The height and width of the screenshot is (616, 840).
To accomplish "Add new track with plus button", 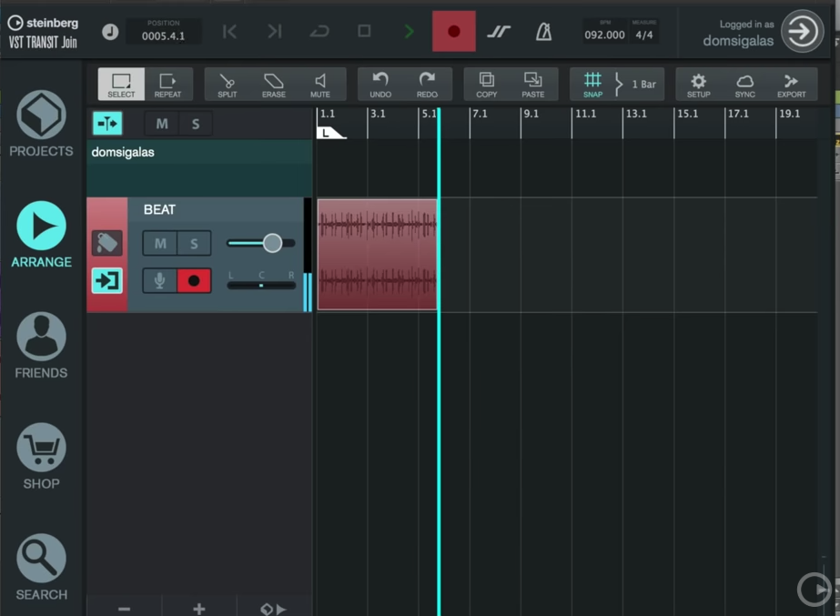I will pyautogui.click(x=198, y=608).
